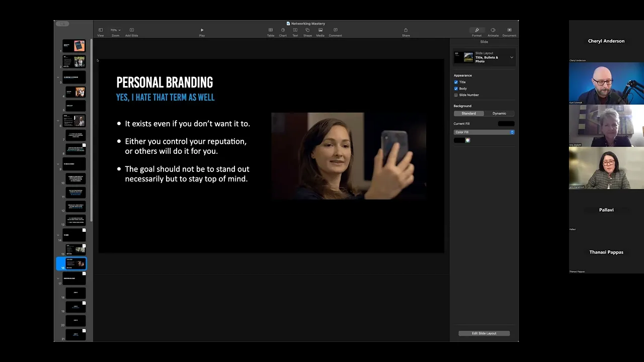
Task: Enable the Slide Number checkbox
Action: 456,95
